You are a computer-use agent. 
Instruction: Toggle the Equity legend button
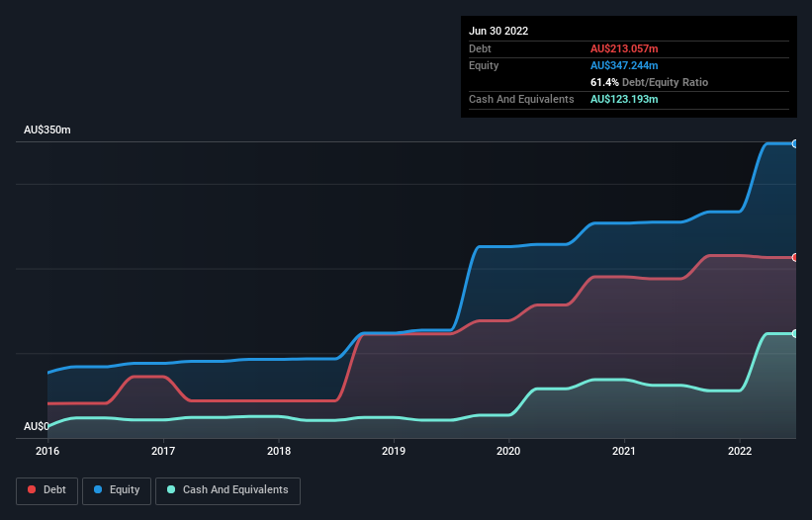click(x=117, y=490)
